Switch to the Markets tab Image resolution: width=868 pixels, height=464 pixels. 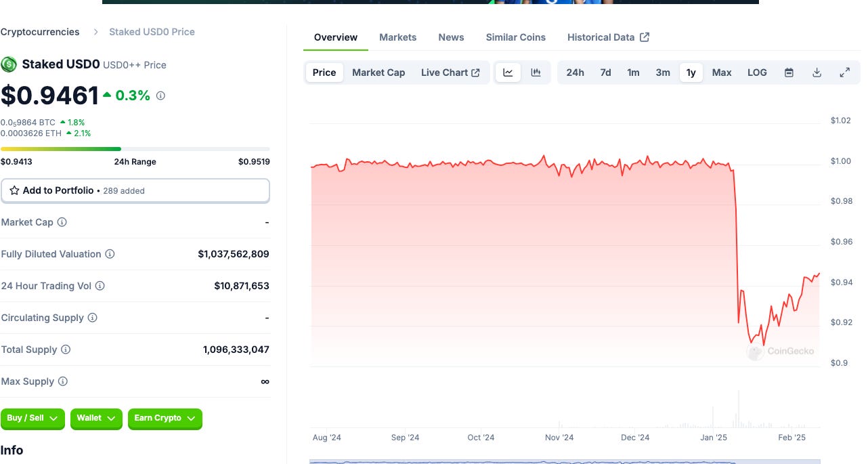(397, 37)
